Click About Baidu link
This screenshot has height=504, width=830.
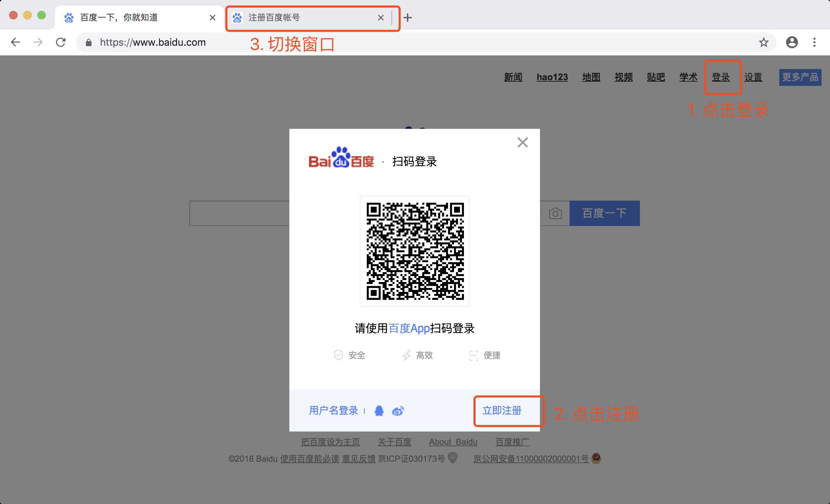(x=453, y=442)
